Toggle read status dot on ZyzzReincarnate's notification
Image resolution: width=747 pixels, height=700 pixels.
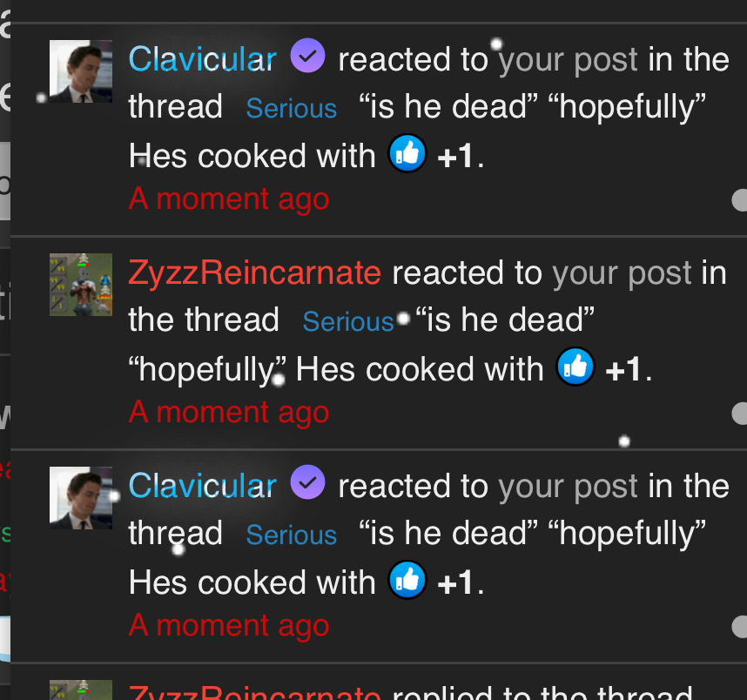(740, 414)
